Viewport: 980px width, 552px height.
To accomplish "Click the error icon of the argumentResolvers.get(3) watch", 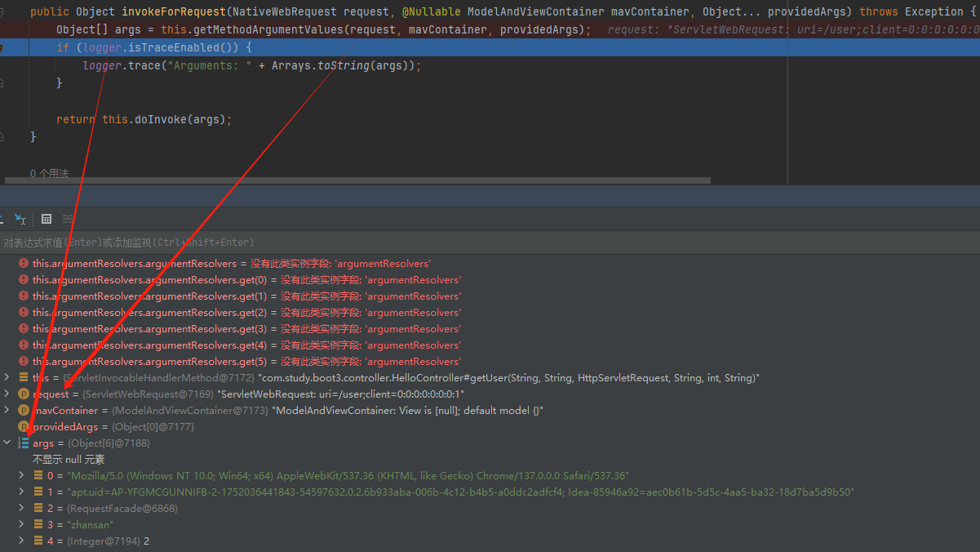I will [x=24, y=329].
